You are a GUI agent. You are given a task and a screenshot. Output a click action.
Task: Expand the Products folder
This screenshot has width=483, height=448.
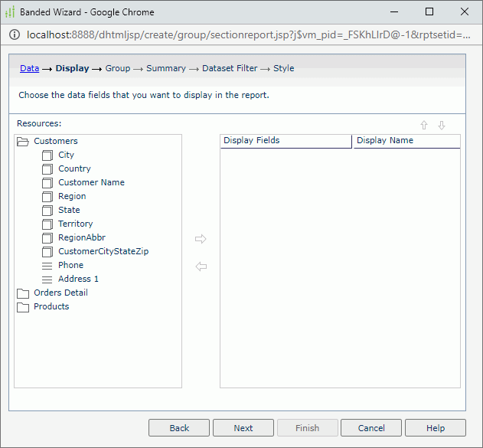(x=23, y=306)
